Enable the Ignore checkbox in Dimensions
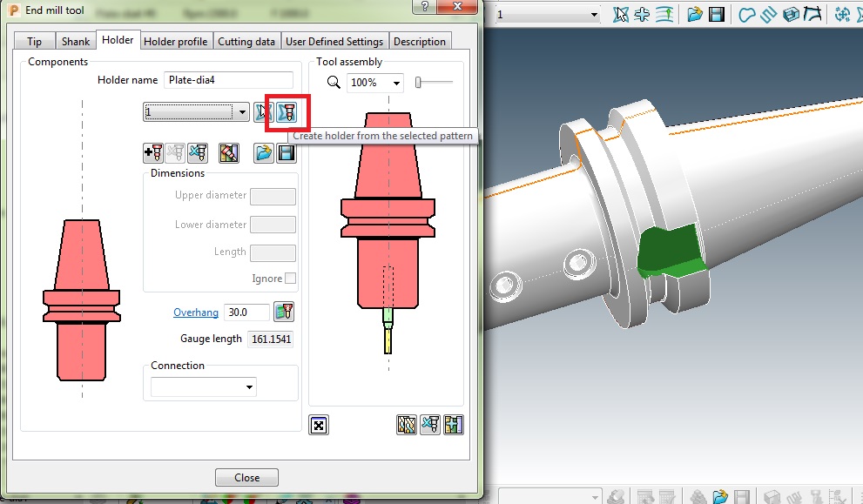This screenshot has height=504, width=863. (x=292, y=278)
